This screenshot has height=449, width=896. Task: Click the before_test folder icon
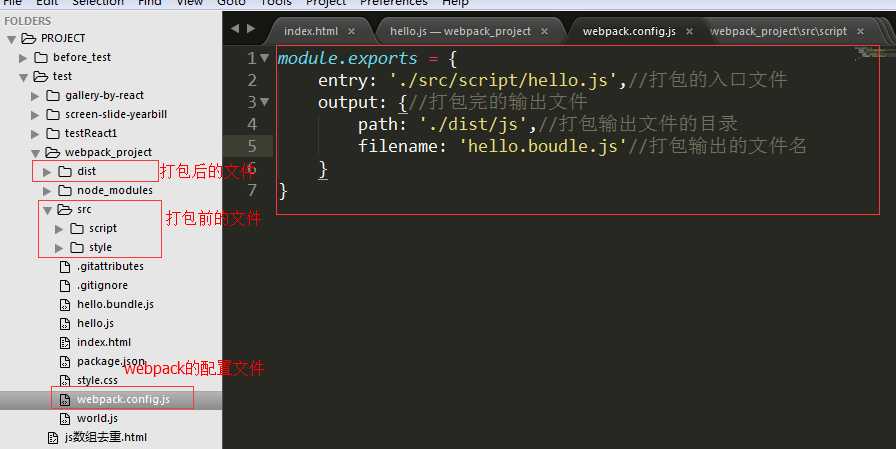pyautogui.click(x=41, y=57)
